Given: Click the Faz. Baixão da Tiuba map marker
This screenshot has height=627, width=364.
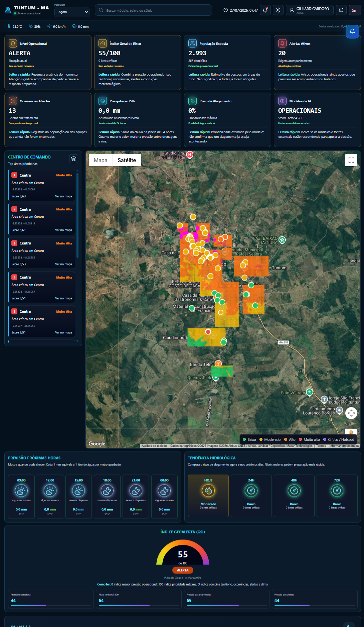Looking at the screenshot, I should (x=282, y=240).
